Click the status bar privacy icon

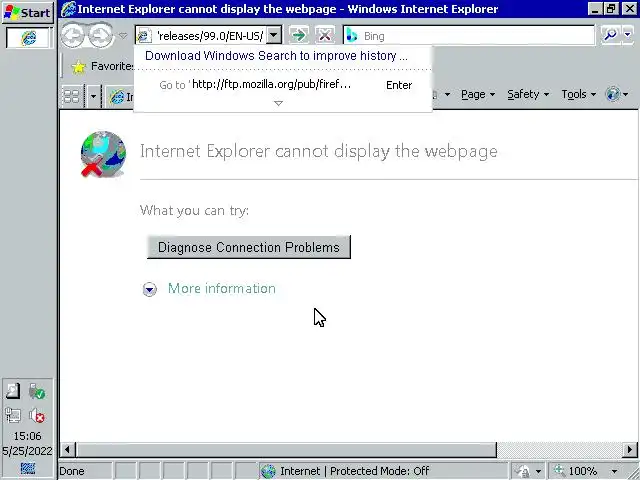524,471
